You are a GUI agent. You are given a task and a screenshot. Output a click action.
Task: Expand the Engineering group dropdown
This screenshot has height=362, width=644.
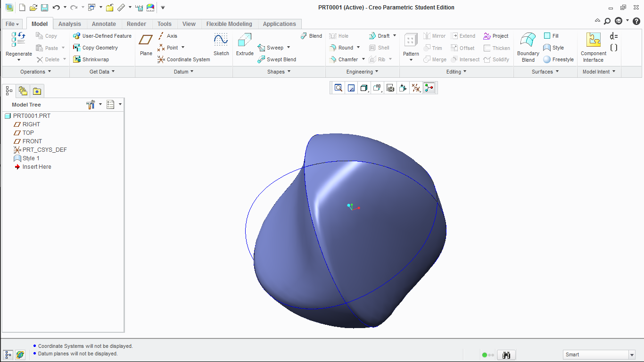(363, 72)
